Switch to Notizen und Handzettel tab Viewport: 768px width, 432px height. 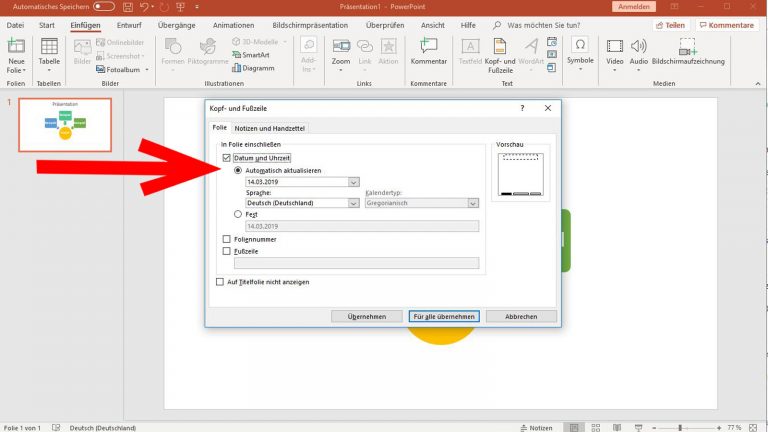(270, 128)
